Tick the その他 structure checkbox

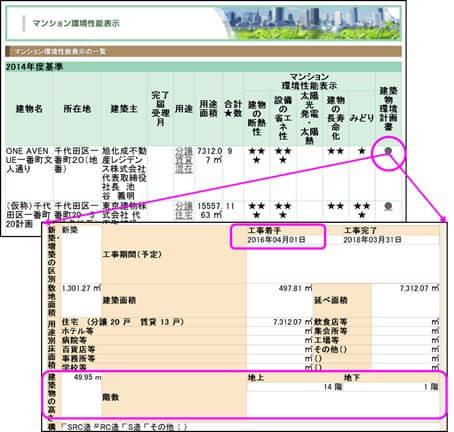pos(147,427)
